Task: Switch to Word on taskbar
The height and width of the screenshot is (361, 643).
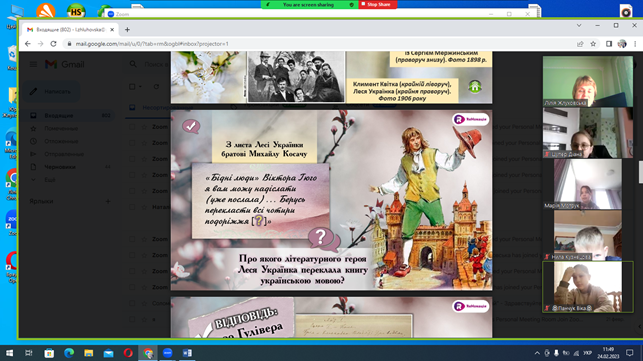Action: pos(187,353)
